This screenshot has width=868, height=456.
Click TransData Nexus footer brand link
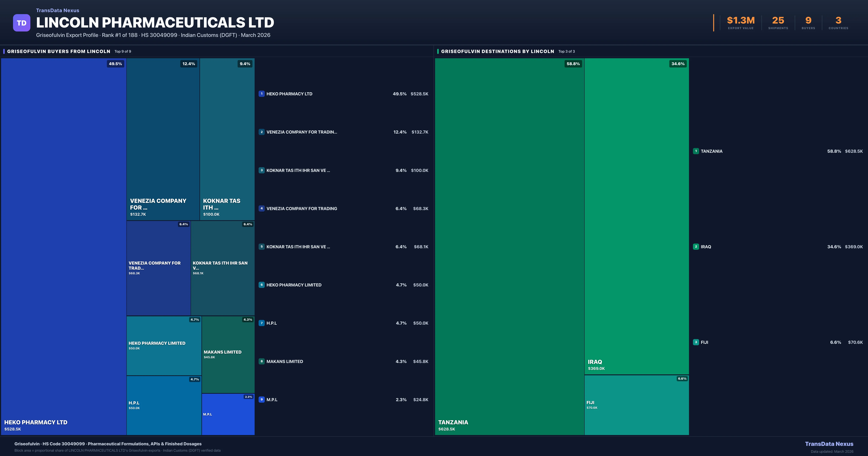[x=829, y=444]
